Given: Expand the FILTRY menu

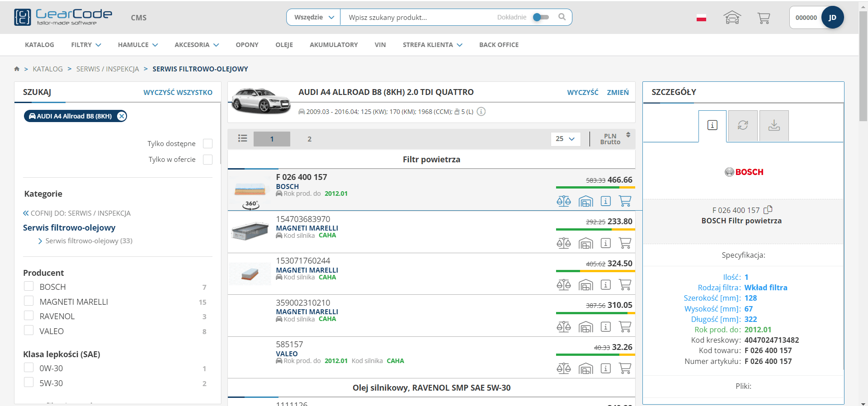Looking at the screenshot, I should point(86,45).
